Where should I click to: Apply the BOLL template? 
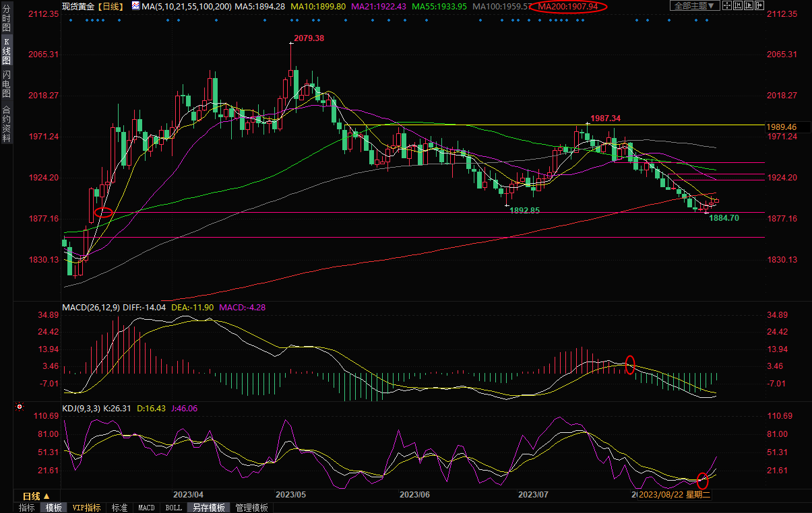point(173,508)
